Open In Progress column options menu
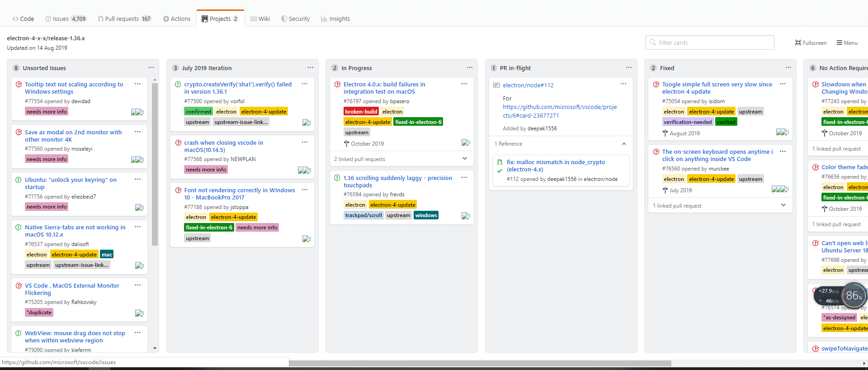Image resolution: width=868 pixels, height=370 pixels. (x=470, y=67)
